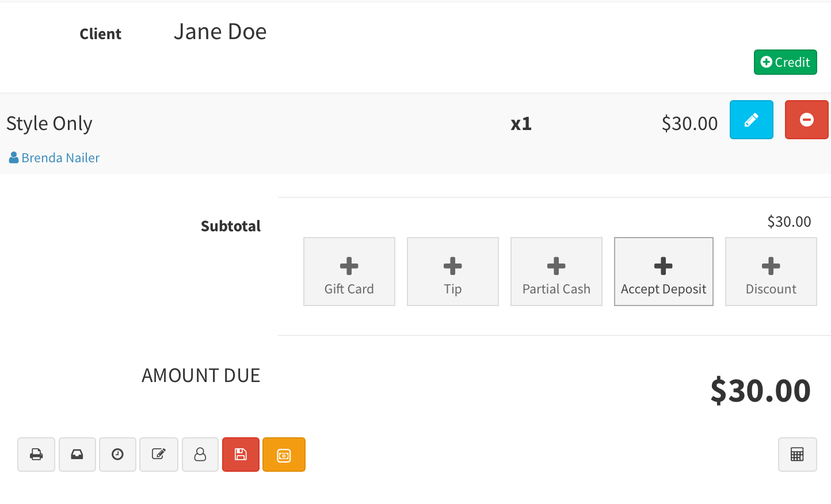This screenshot has height=504, width=831.
Task: Click the client profile person icon
Action: (x=200, y=455)
